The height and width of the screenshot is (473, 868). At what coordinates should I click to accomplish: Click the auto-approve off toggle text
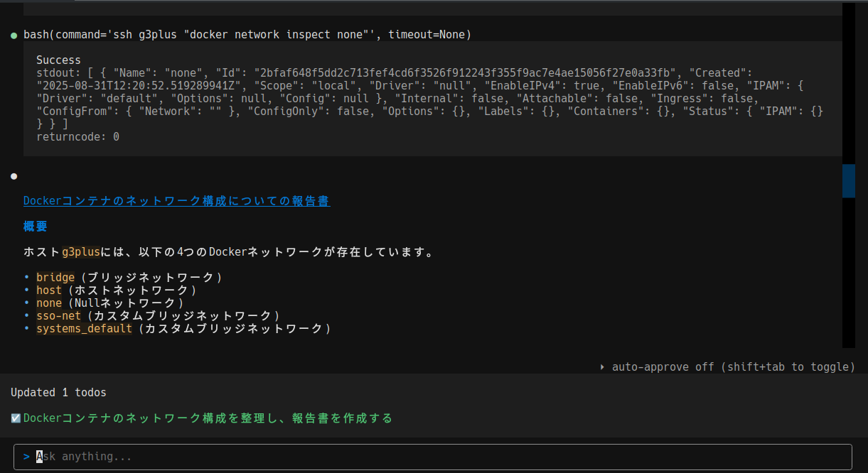pos(734,367)
